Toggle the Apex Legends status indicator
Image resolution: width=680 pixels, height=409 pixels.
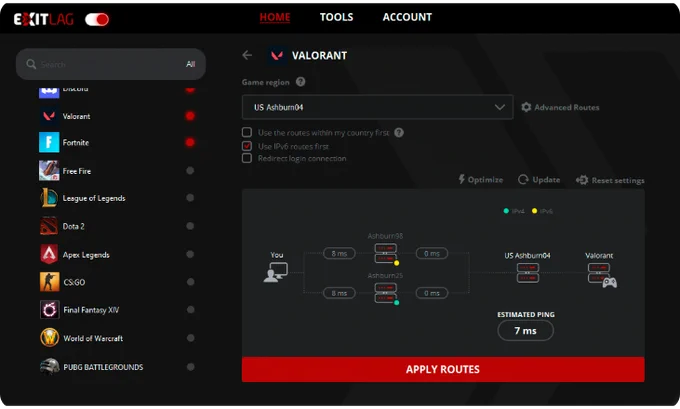190,254
